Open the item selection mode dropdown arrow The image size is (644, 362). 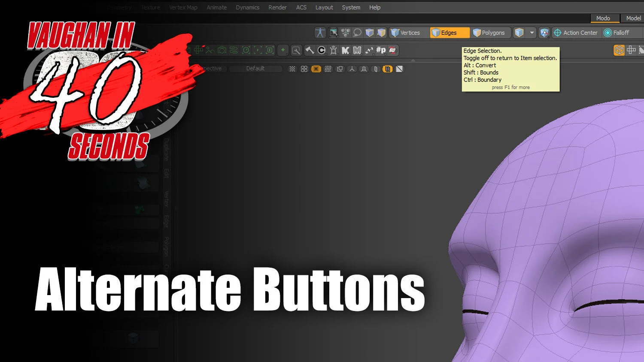(532, 33)
